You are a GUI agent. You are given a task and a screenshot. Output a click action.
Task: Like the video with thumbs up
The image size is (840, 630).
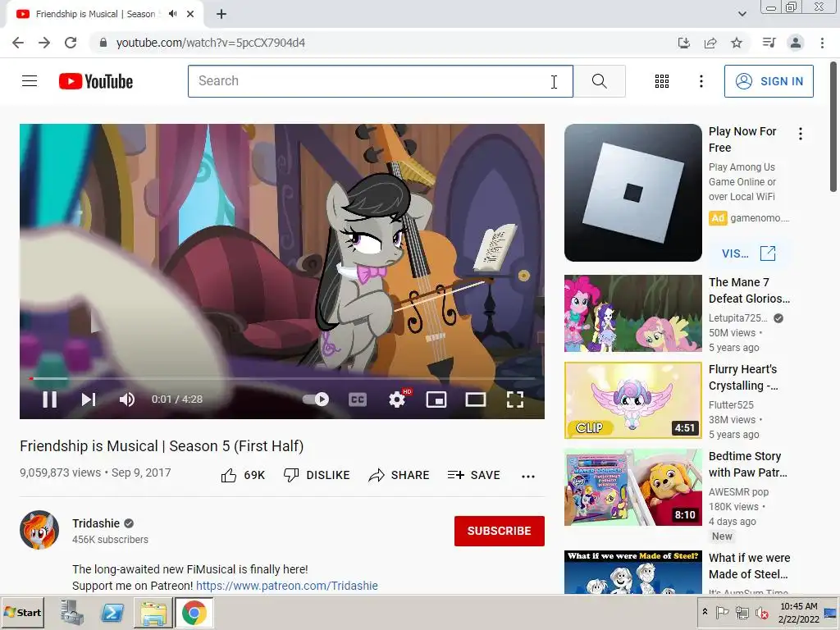point(243,475)
